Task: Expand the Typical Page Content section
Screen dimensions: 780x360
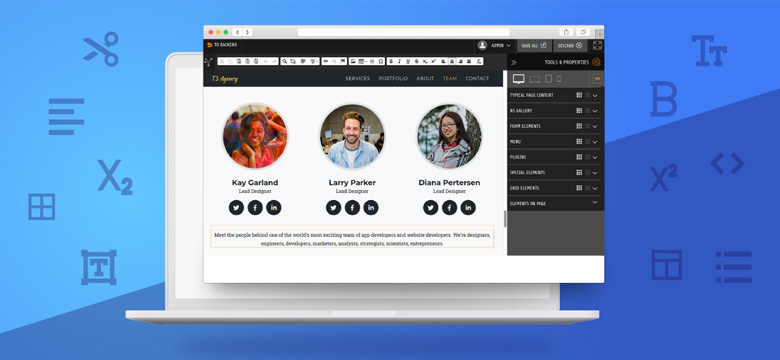Action: click(x=595, y=95)
